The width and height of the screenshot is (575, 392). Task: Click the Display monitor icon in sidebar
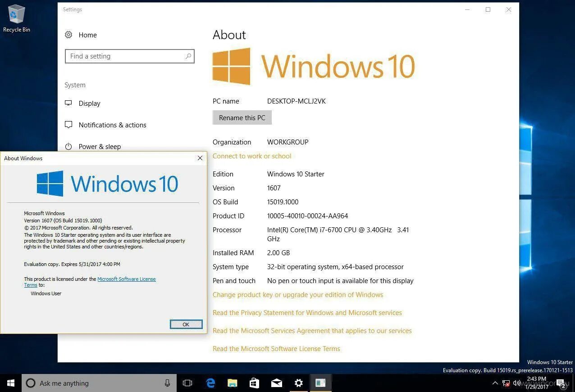point(68,103)
